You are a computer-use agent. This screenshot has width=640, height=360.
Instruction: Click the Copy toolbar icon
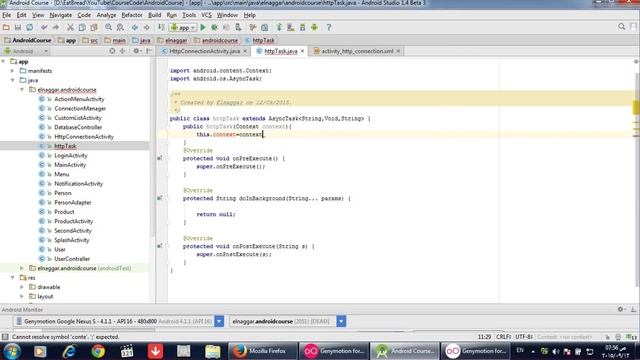pyautogui.click(x=82, y=27)
